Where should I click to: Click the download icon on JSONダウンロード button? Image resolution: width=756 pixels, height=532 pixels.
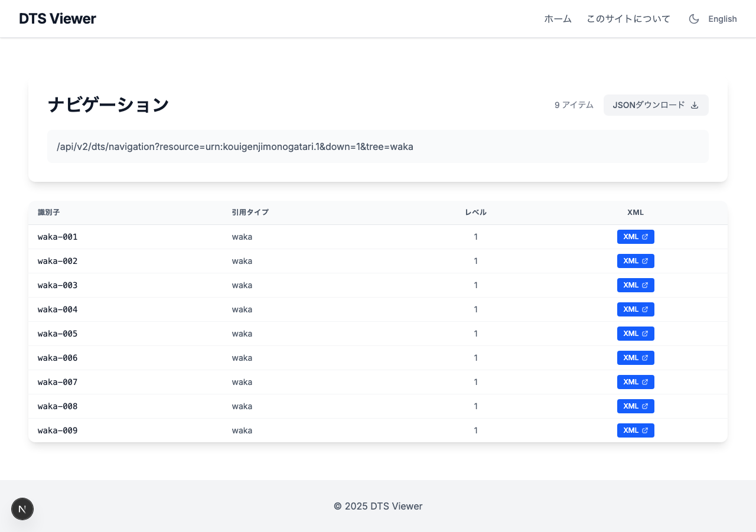(693, 105)
